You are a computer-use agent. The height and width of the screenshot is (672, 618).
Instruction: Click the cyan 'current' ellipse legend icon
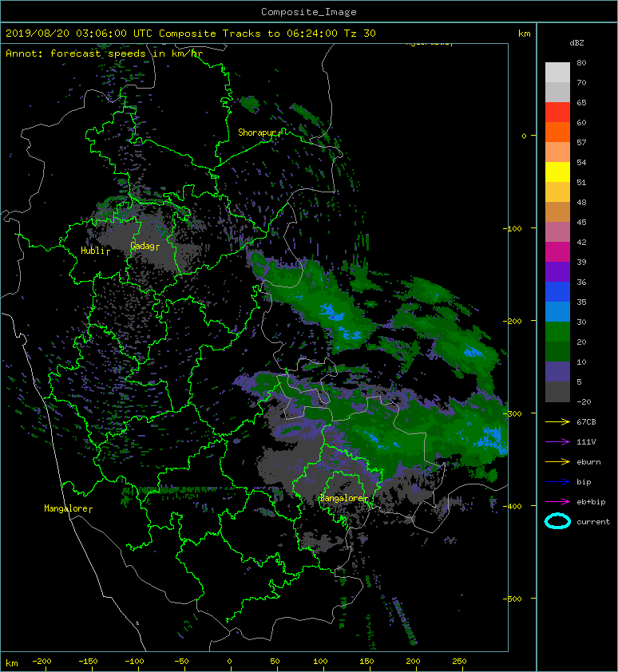click(557, 521)
